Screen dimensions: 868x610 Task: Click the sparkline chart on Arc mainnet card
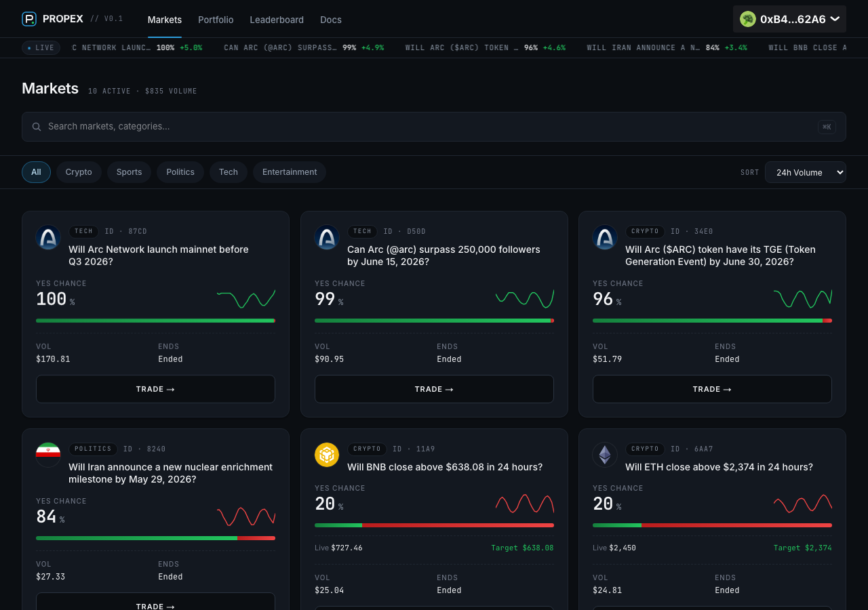point(246,299)
